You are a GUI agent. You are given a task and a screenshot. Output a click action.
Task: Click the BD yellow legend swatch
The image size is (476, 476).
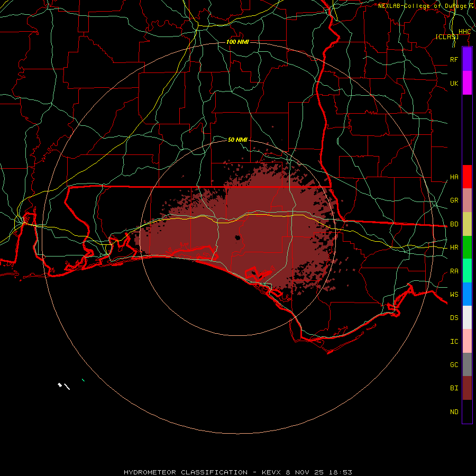point(467,224)
